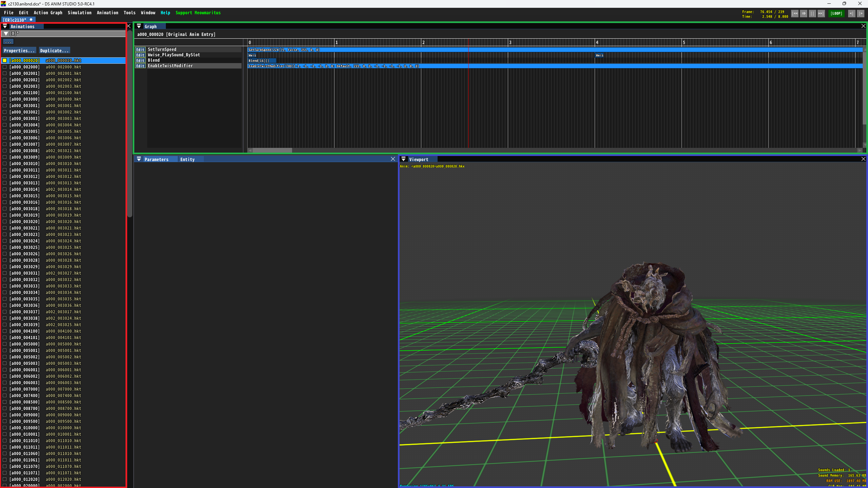Click the Duplicate button
This screenshot has height=488, width=868.
[54, 51]
